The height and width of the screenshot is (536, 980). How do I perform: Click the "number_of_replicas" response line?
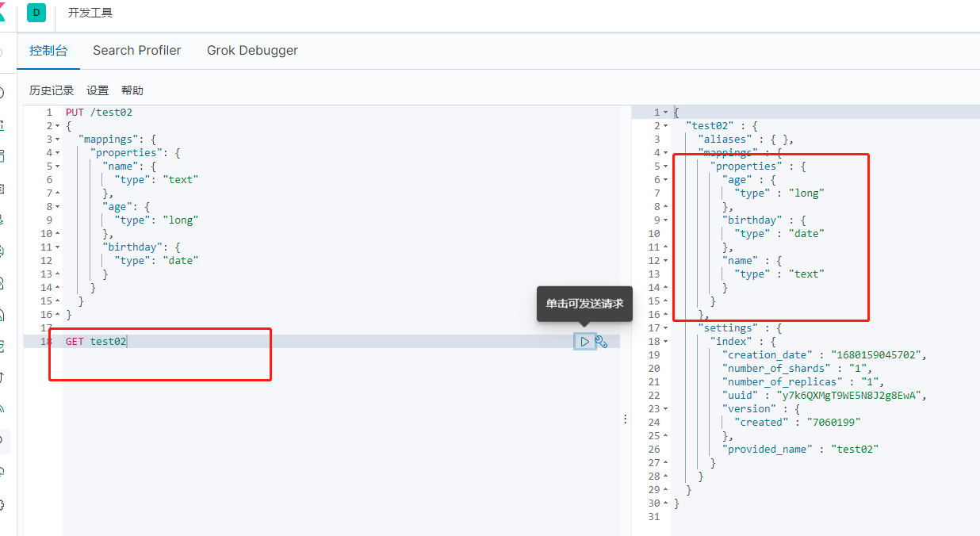(x=803, y=382)
